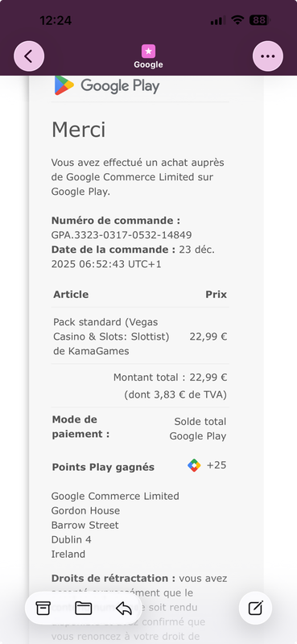Screen dimensions: 297x644
Task: Open the three-dot more options menu
Action: tap(267, 56)
